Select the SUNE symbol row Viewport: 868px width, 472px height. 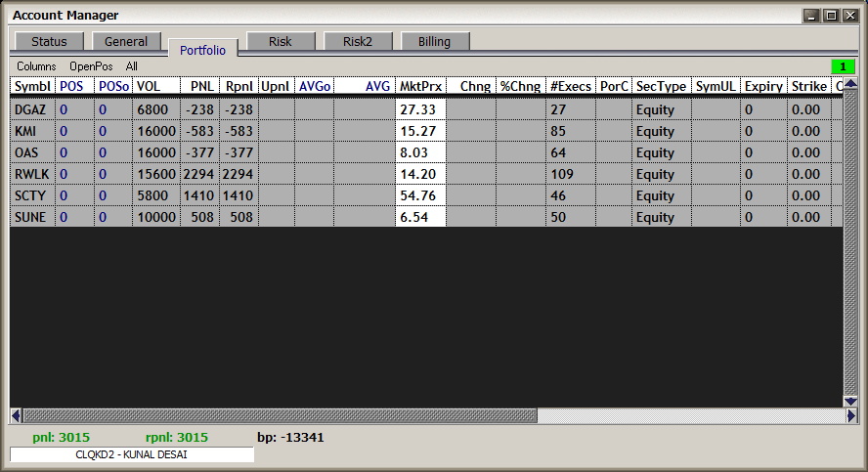pyautogui.click(x=426, y=217)
